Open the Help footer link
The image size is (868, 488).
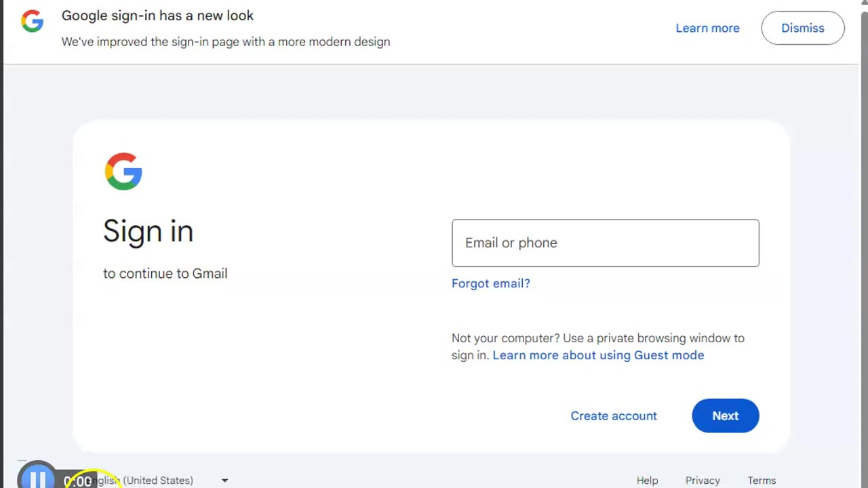click(647, 480)
